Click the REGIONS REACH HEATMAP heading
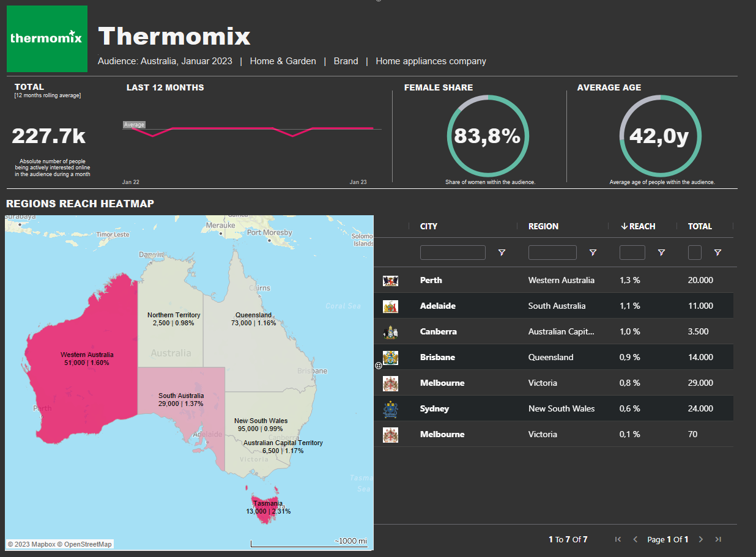756x557 pixels. pyautogui.click(x=80, y=204)
